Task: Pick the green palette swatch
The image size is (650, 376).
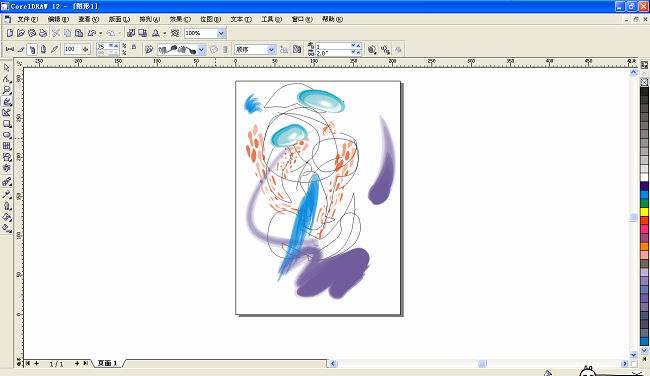Action: pos(644,203)
